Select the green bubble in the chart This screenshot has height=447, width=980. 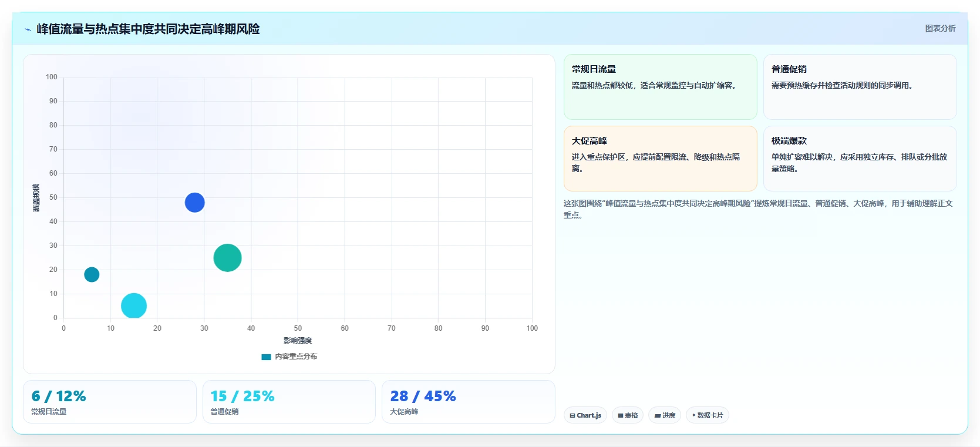pos(227,258)
